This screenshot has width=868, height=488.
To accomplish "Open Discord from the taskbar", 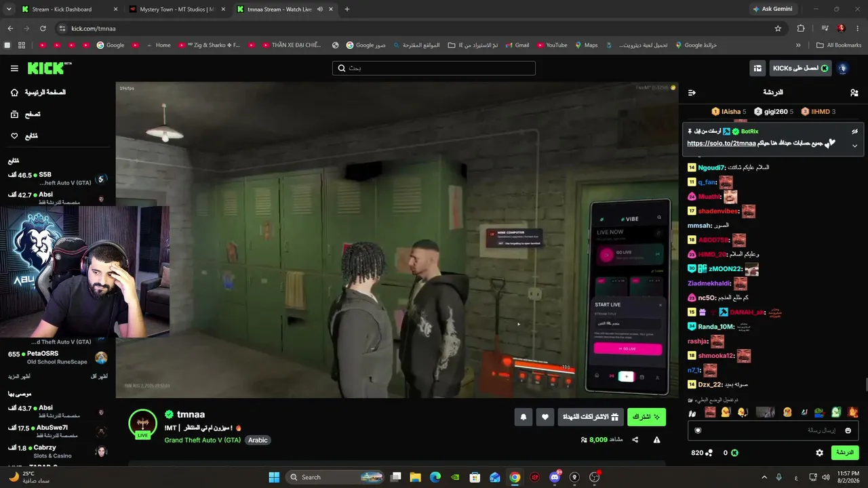I will [x=555, y=477].
